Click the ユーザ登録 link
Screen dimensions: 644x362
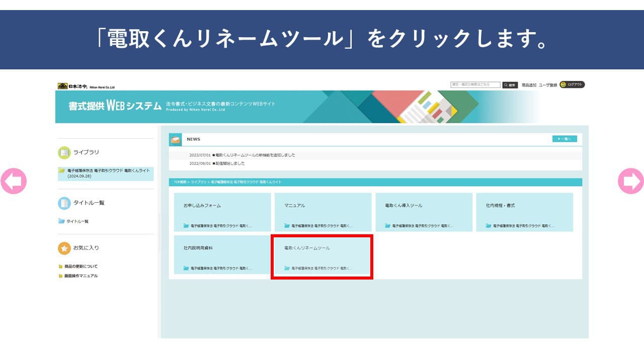click(x=548, y=85)
